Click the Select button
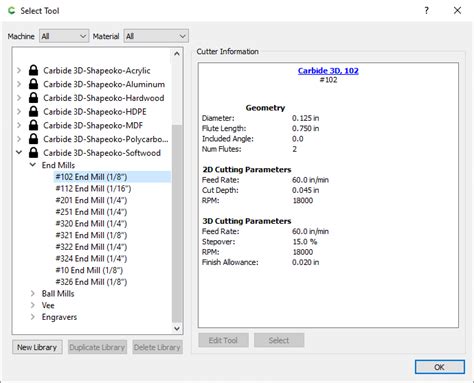 [279, 340]
